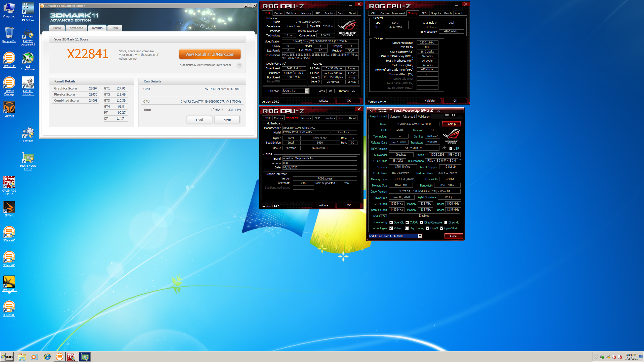Open the Recycle Bin icon
This screenshot has width=644, height=362.
[9, 35]
